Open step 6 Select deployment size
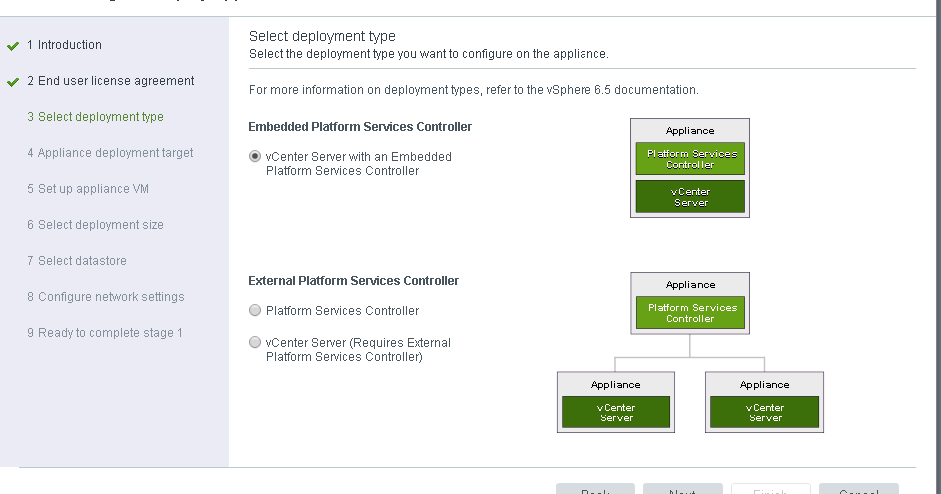Image resolution: width=941 pixels, height=494 pixels. tap(95, 225)
